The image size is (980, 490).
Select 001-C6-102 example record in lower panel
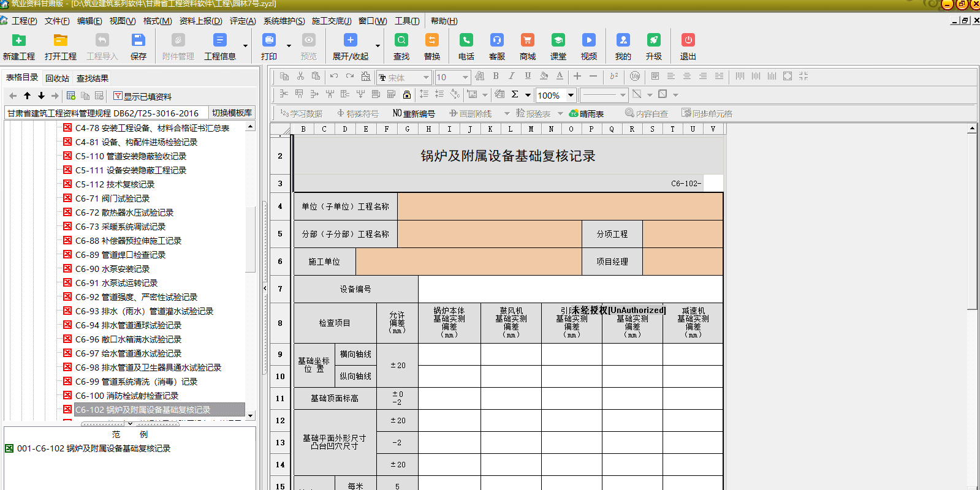[x=94, y=448]
